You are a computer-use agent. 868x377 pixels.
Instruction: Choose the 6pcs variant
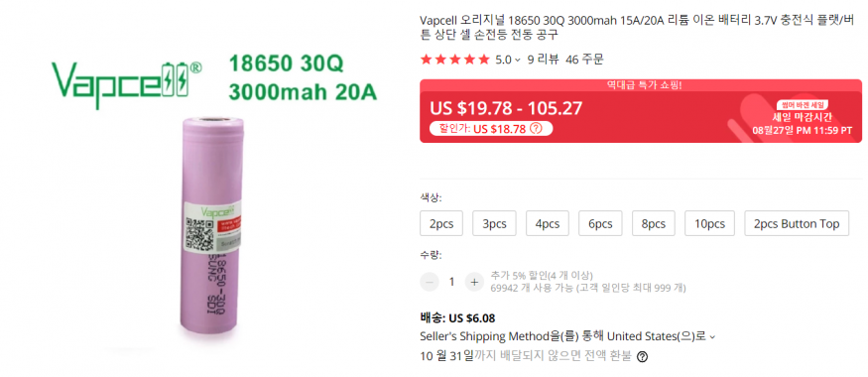[x=600, y=223]
